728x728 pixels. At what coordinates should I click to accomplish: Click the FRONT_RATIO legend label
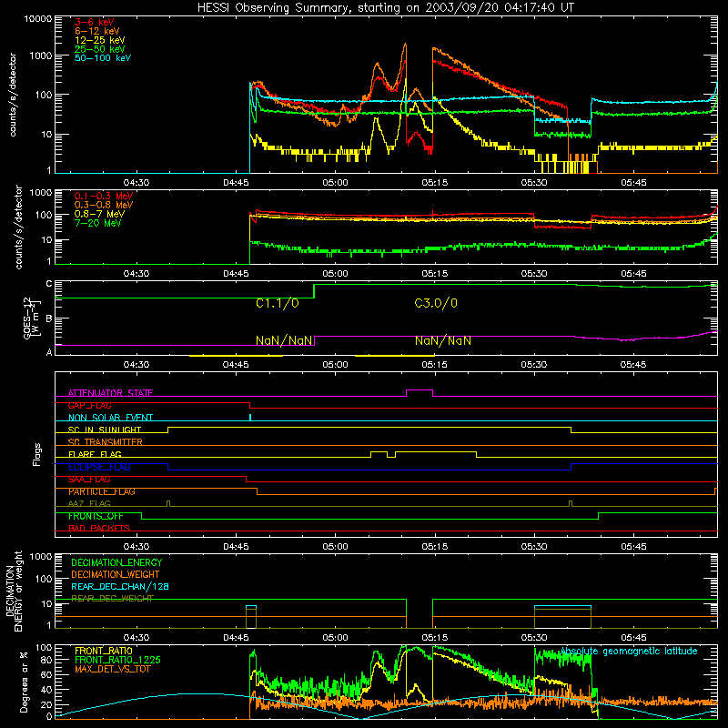(x=104, y=651)
